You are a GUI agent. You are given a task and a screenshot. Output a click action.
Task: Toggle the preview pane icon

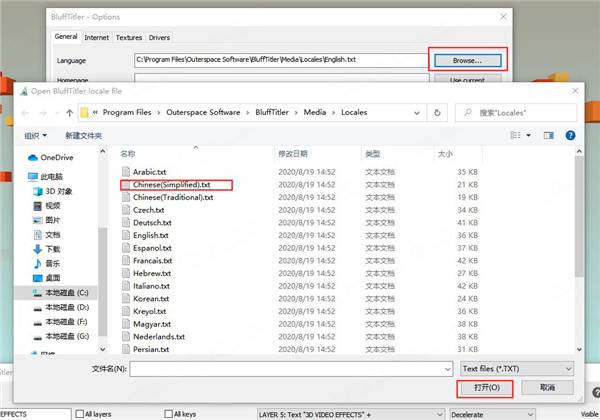tap(548, 135)
